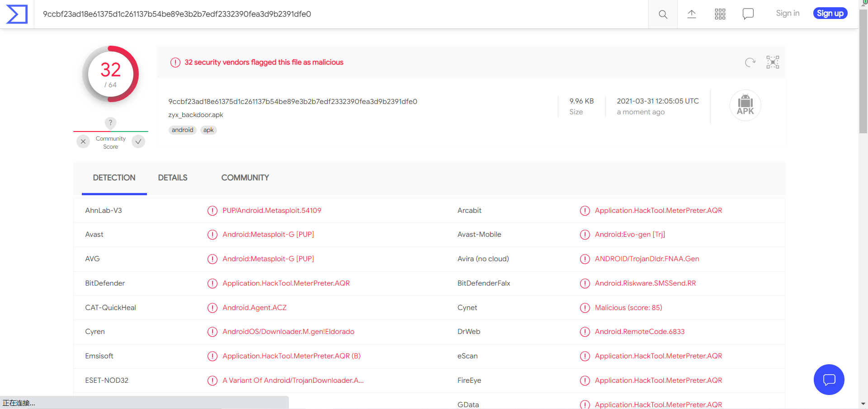
Task: Click the alert icon in the Cynet row
Action: point(585,308)
